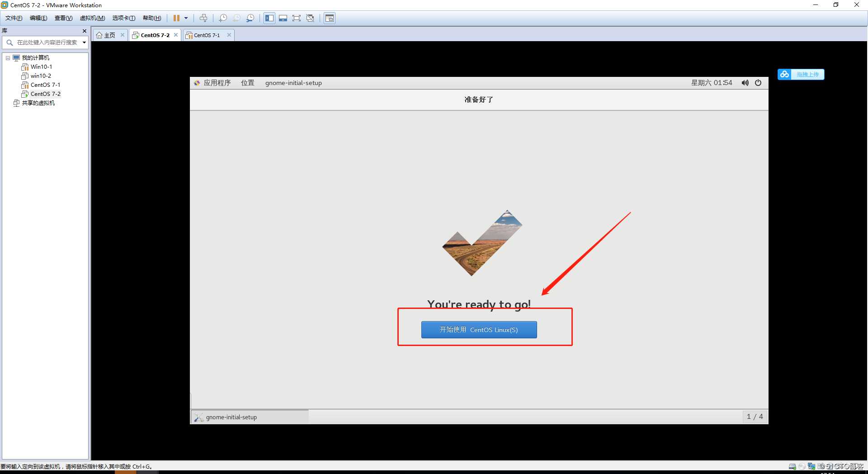This screenshot has width=868, height=474.
Task: Toggle the thumbnail bar view icon
Action: click(x=283, y=18)
